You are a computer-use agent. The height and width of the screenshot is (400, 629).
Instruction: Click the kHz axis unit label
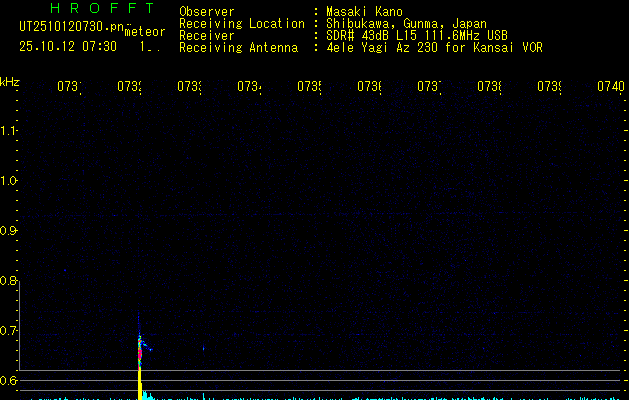point(10,82)
